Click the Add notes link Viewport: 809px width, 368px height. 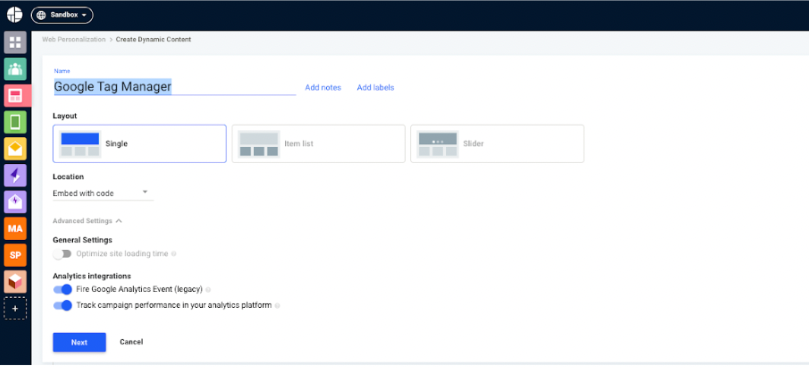(323, 88)
